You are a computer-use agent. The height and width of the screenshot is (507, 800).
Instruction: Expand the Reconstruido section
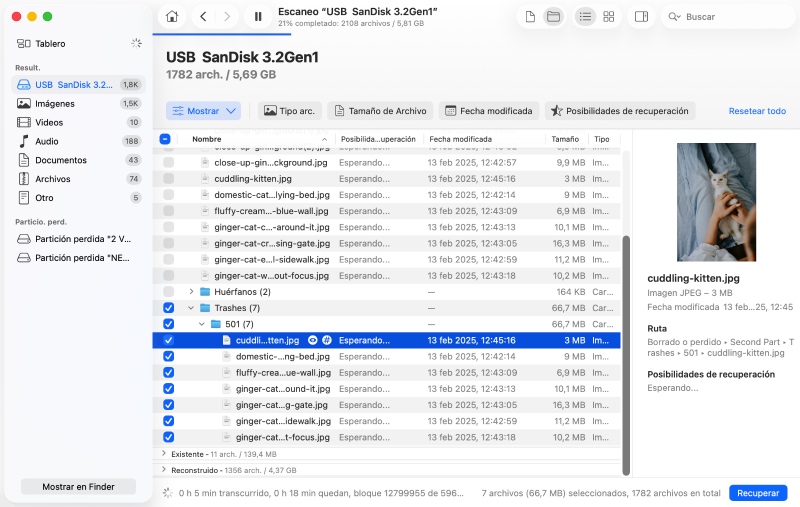(x=164, y=469)
